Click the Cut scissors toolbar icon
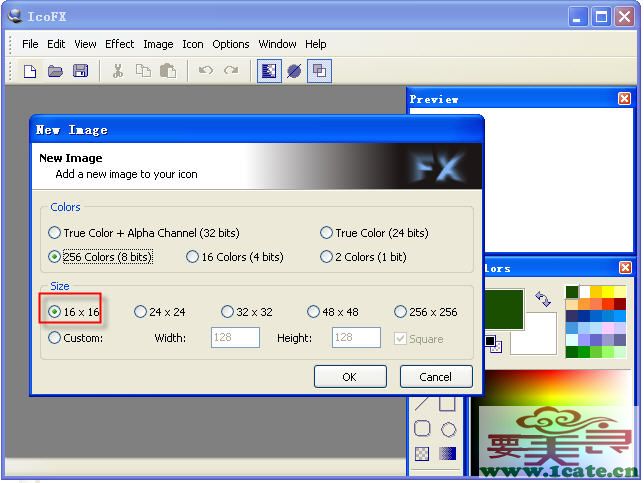 [117, 71]
